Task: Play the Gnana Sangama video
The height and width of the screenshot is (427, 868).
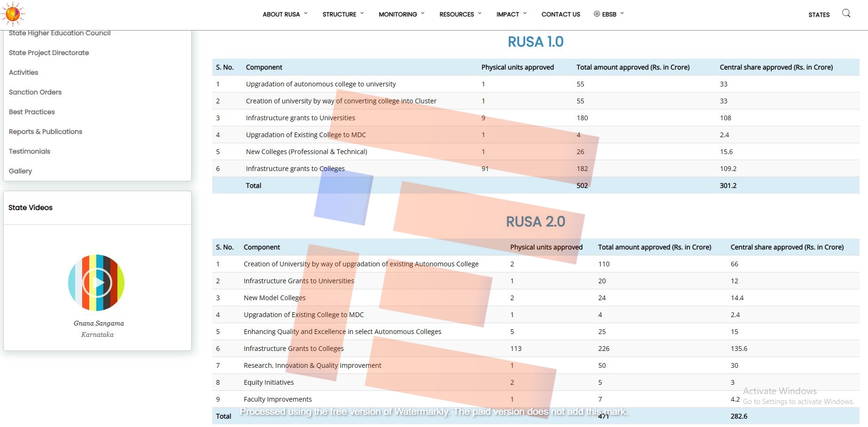Action: 97,283
